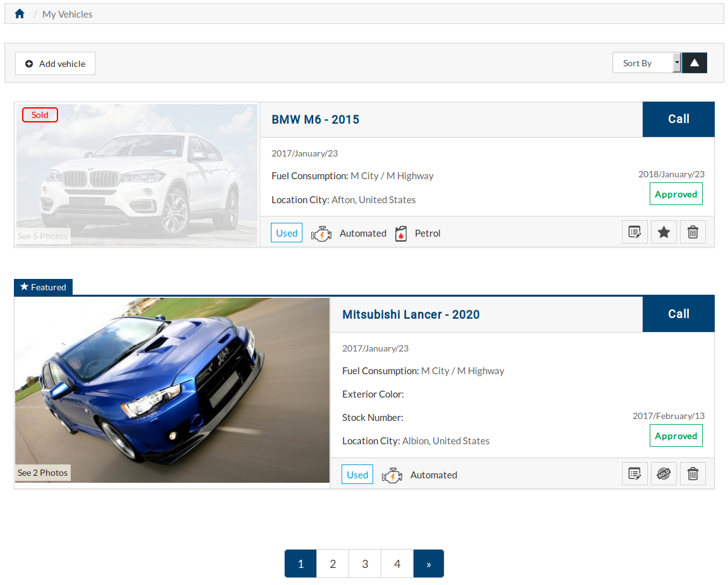The image size is (728, 585).
Task: Click the Automated label on Lancer row
Action: pyautogui.click(x=434, y=475)
